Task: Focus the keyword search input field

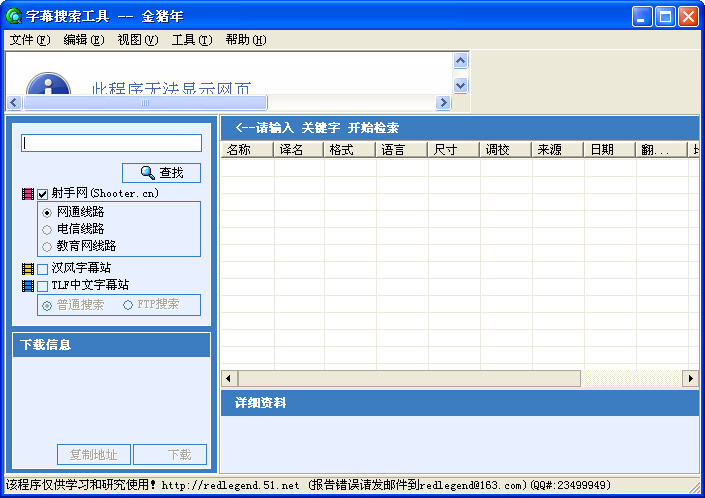Action: pos(111,143)
